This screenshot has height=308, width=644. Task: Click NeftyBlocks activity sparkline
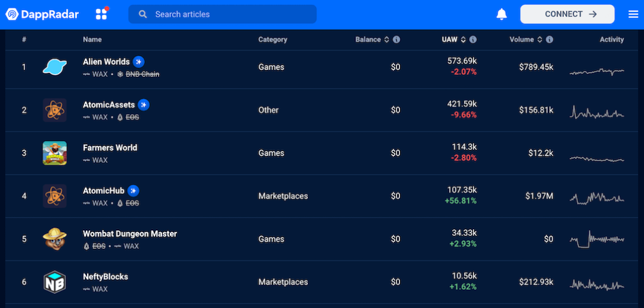tap(597, 284)
